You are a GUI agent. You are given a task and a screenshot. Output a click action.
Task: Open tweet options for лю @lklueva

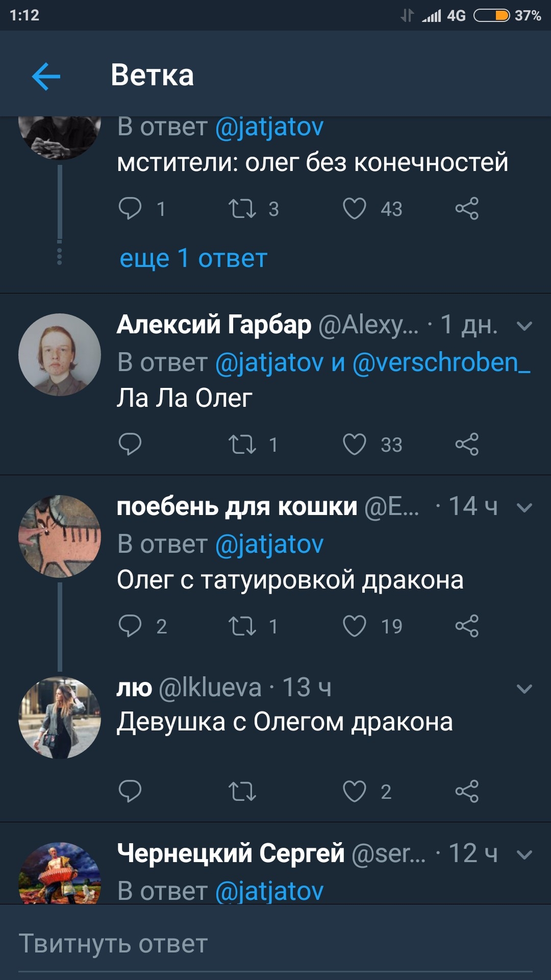click(524, 689)
